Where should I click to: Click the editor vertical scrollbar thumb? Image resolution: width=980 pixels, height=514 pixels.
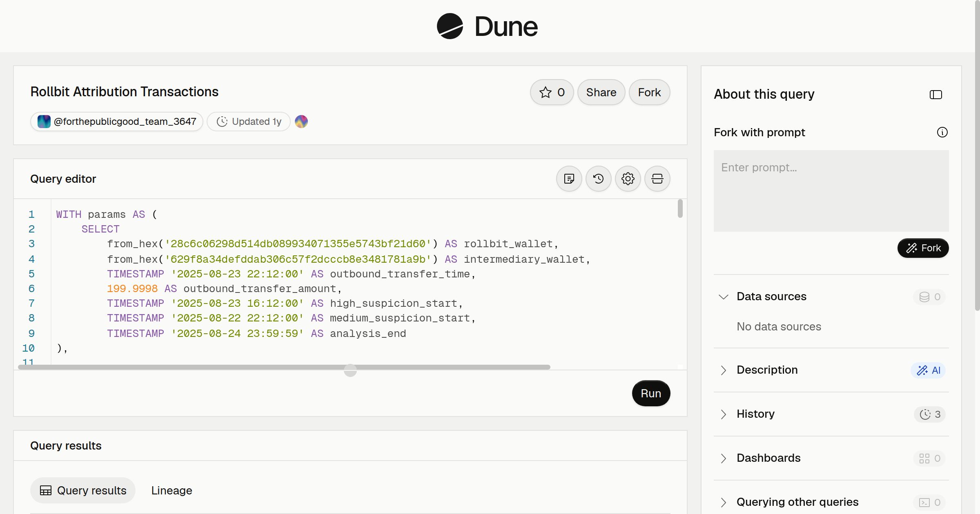680,208
